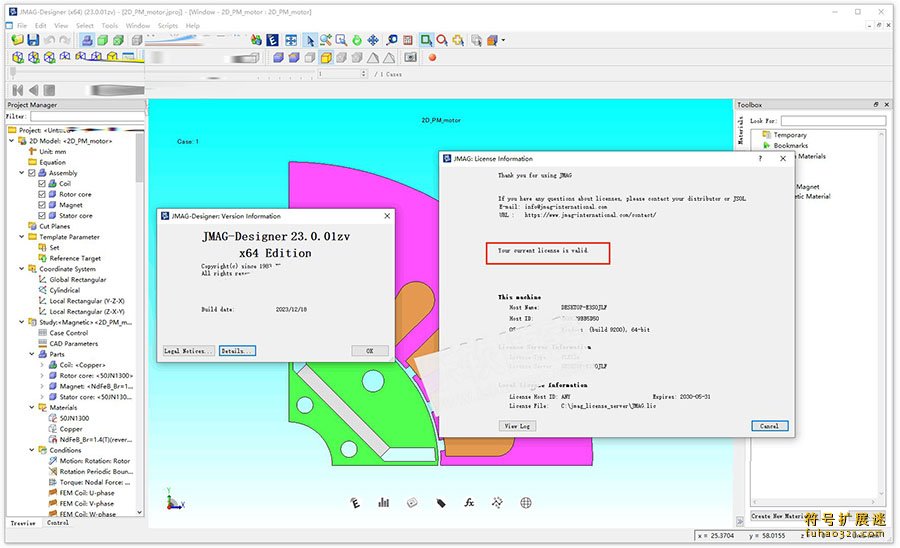Switch to the Treeview tab
900x548 pixels.
pos(23,523)
